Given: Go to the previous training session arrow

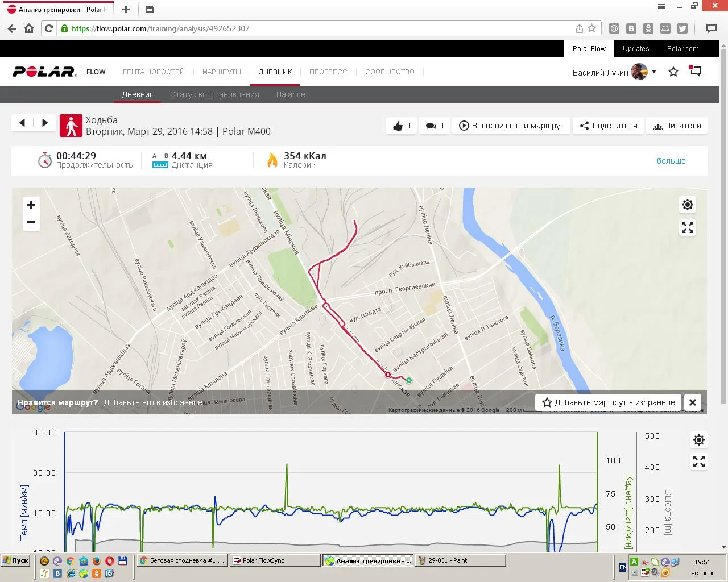Looking at the screenshot, I should click(x=22, y=123).
